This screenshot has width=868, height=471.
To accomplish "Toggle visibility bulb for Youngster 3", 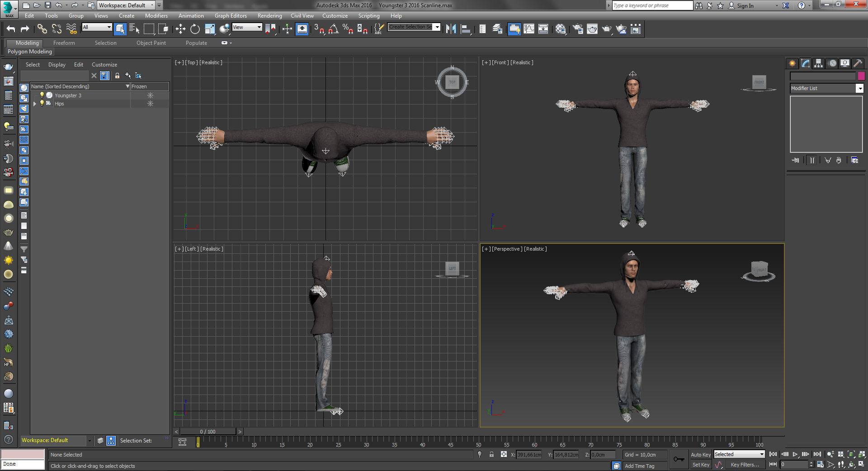I will (42, 95).
